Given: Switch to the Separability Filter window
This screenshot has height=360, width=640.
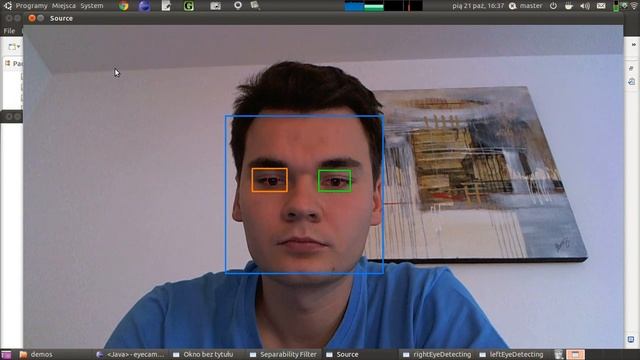Looking at the screenshot, I should [x=283, y=354].
